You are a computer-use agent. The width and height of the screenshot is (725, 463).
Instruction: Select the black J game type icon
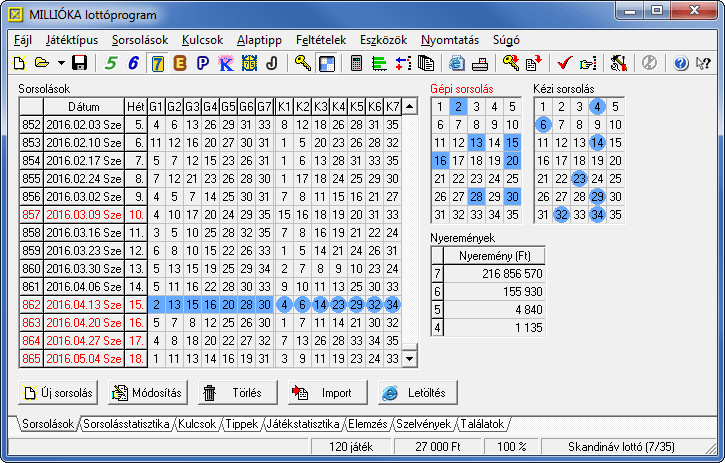272,63
